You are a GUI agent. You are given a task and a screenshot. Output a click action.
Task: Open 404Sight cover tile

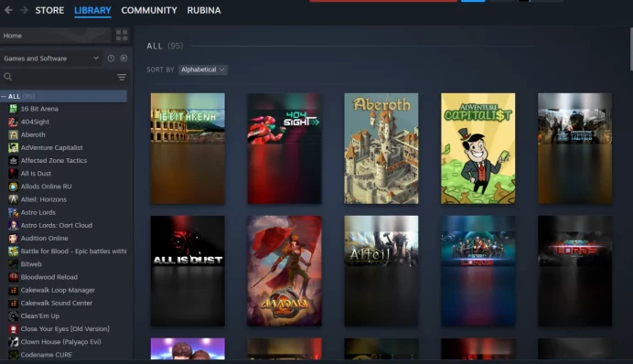(284, 148)
